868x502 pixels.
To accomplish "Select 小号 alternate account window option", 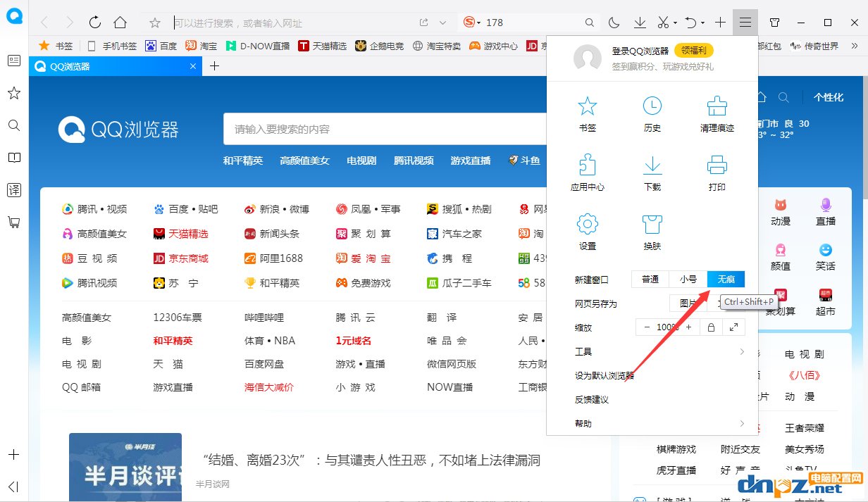I will coord(688,280).
